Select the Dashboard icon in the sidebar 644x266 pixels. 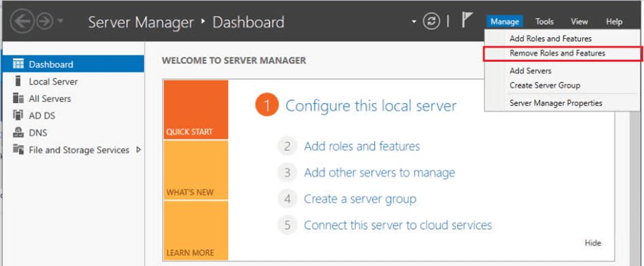point(18,64)
